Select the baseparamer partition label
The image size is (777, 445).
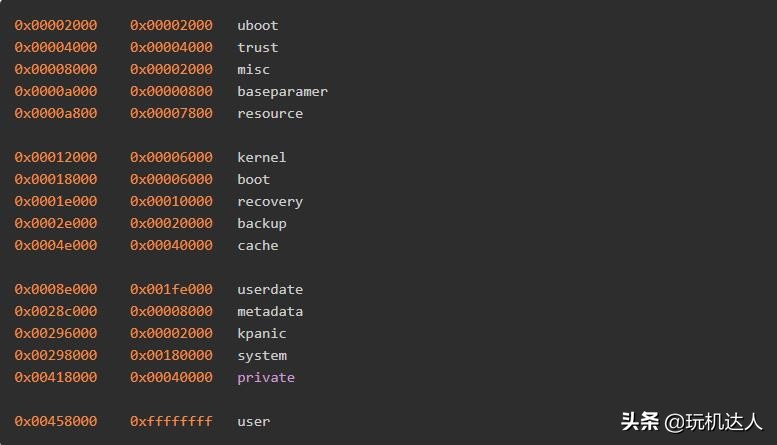[x=282, y=91]
